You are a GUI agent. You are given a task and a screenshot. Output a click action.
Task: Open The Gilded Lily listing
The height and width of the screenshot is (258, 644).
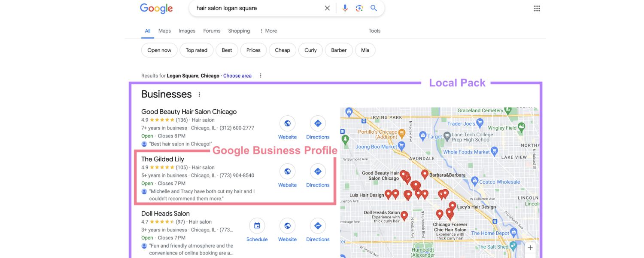pyautogui.click(x=163, y=159)
